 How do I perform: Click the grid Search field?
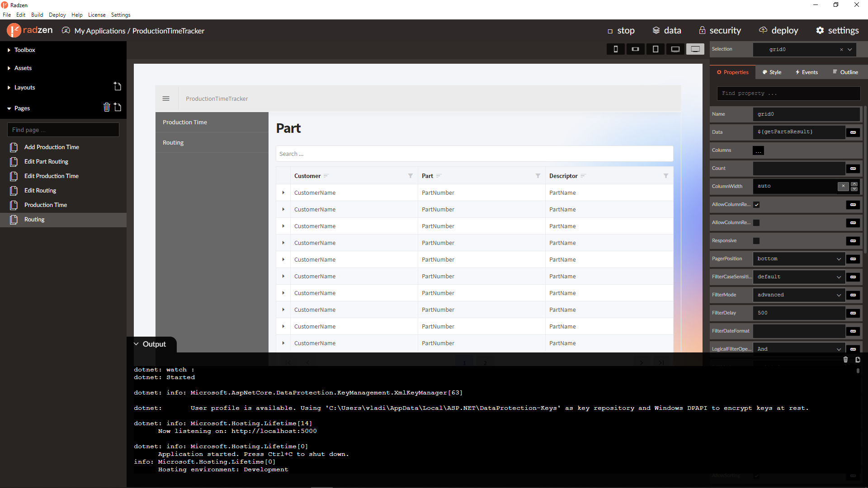pyautogui.click(x=474, y=154)
